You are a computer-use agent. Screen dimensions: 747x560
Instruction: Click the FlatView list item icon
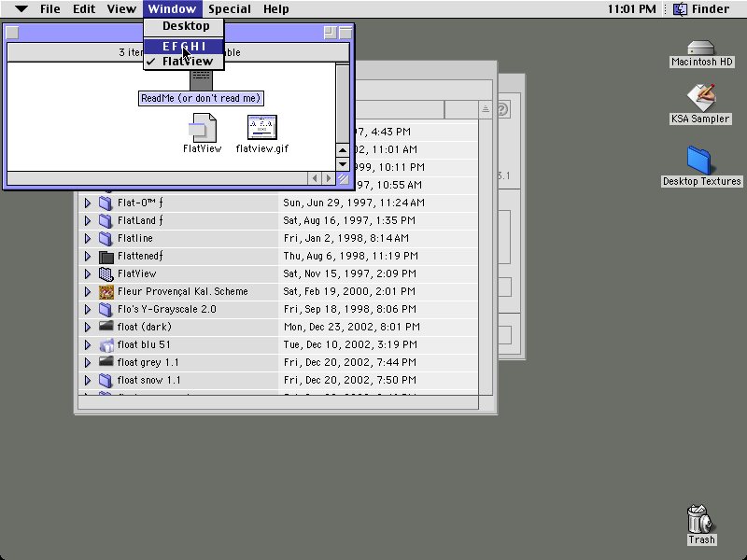point(106,273)
